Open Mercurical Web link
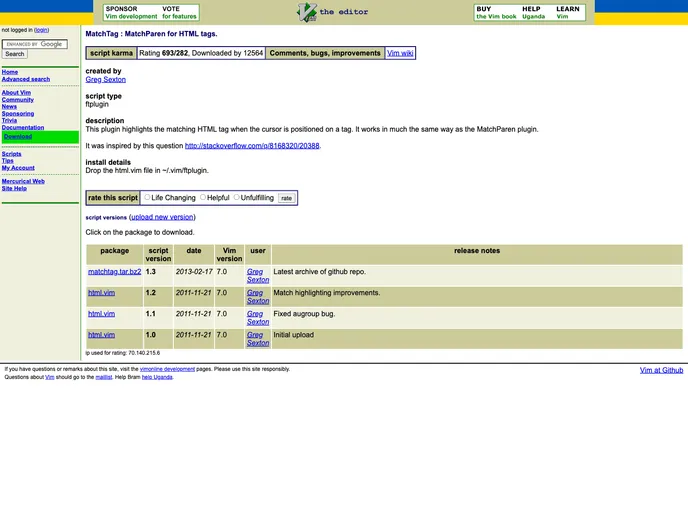This screenshot has width=688, height=512. [x=23, y=181]
